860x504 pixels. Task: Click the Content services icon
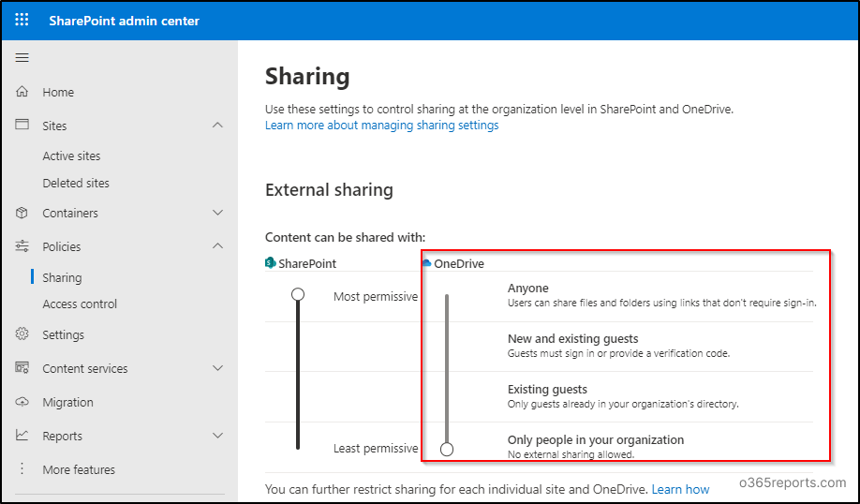22,368
